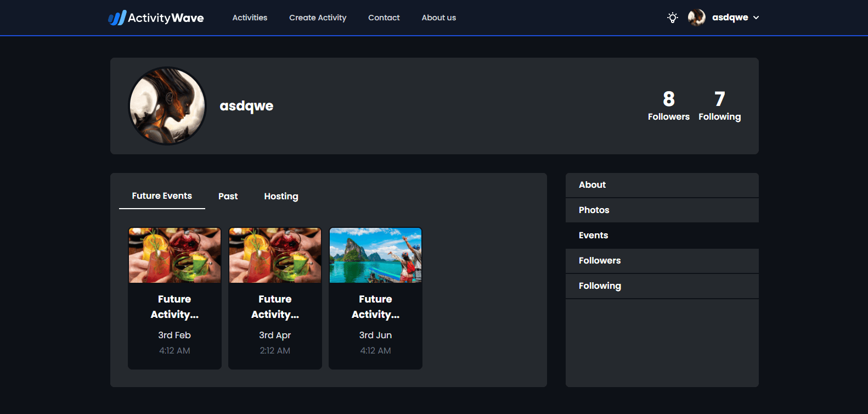Screen dimensions: 868x414
Task: Switch to the Hosting tab
Action: [x=281, y=196]
